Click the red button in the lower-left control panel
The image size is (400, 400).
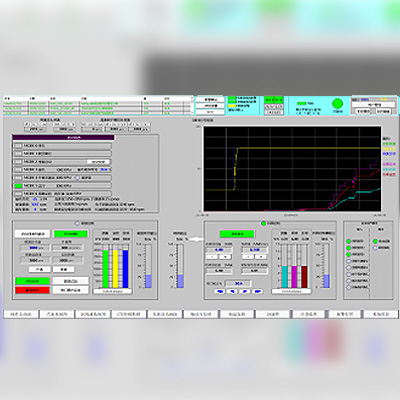coord(32,290)
